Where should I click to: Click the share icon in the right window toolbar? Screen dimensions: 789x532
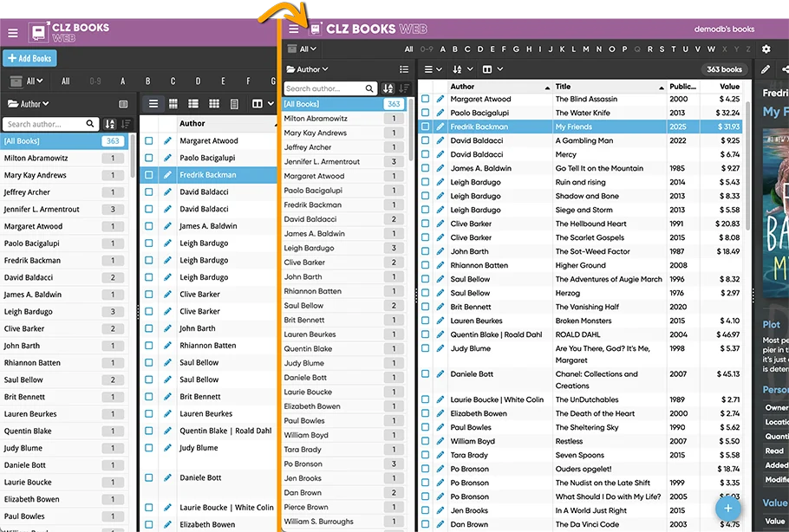click(x=785, y=69)
